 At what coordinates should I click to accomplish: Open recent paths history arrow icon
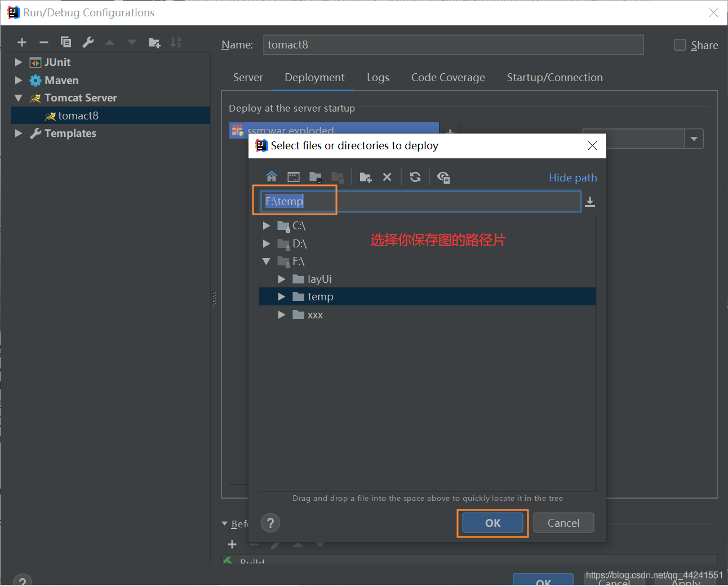[590, 202]
